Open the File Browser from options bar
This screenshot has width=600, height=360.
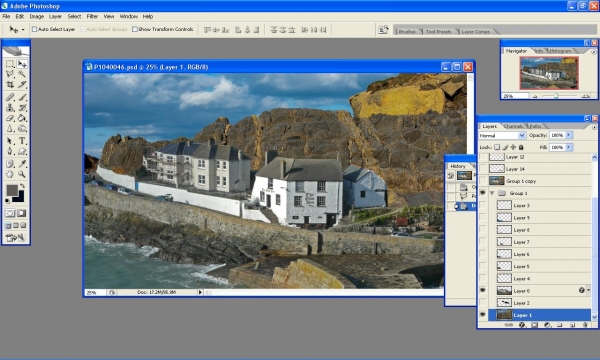[383, 29]
